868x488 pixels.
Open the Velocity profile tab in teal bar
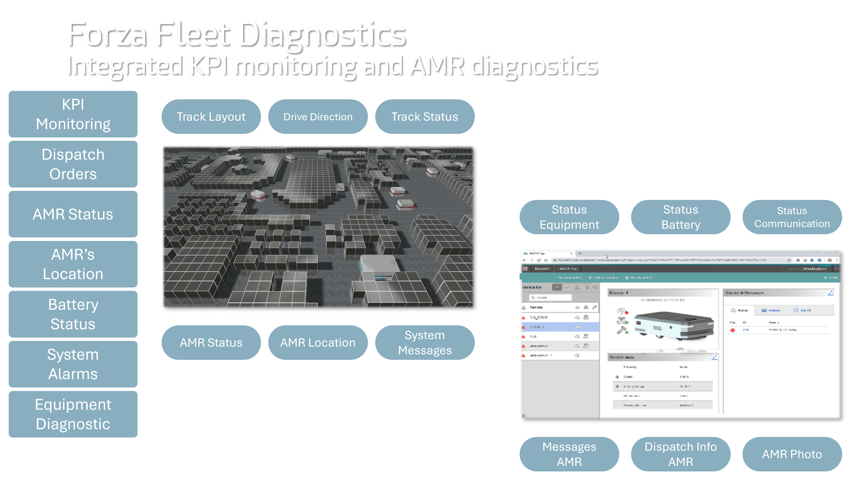click(x=639, y=278)
